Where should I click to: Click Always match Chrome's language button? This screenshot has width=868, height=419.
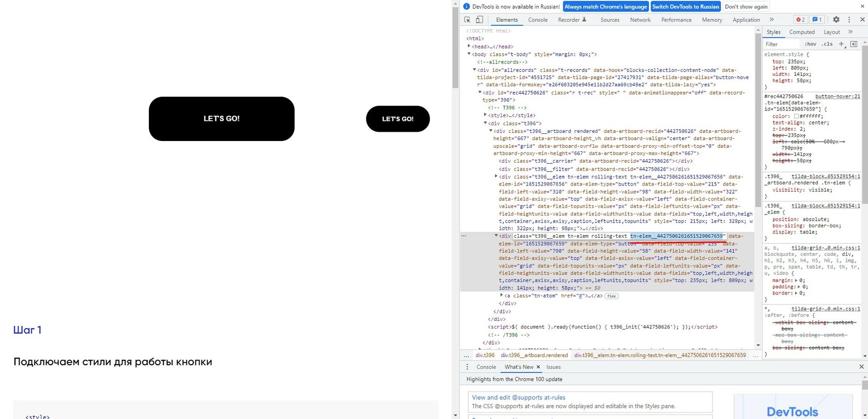606,7
